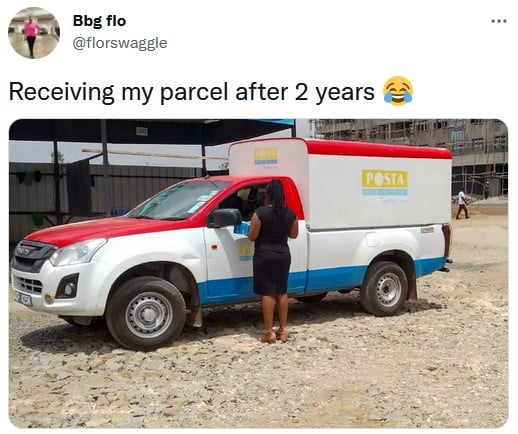Click the laughing tears emoji in tweet
This screenshot has height=434, width=518.
pos(398,91)
